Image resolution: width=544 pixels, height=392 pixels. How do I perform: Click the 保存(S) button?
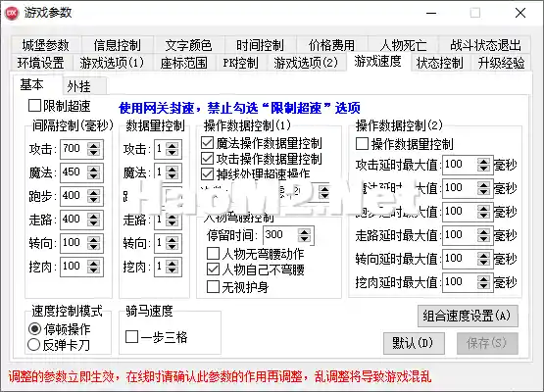point(487,343)
